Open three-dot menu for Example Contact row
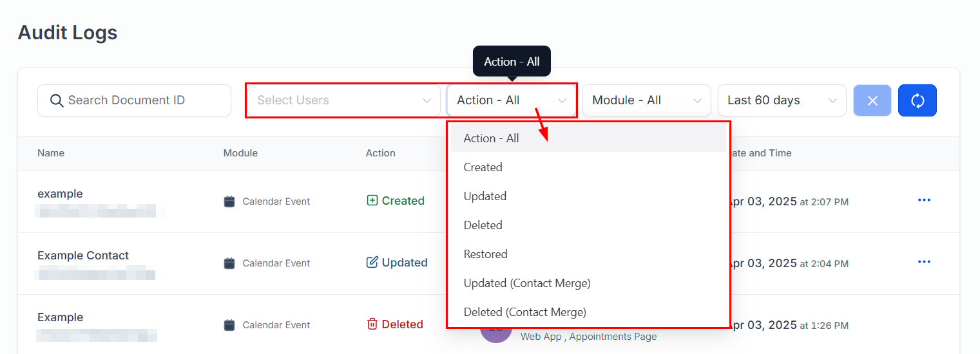The width and height of the screenshot is (980, 354). 924,262
